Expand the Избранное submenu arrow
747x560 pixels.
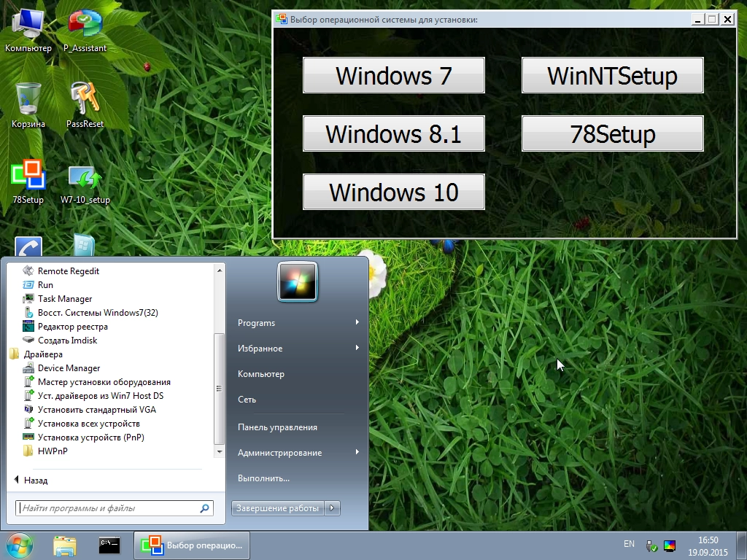pos(357,348)
